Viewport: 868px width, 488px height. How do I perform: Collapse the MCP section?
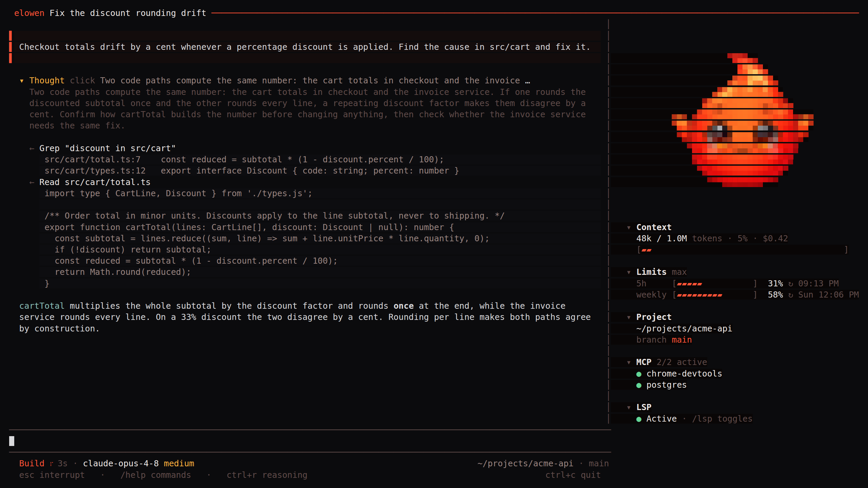pos(629,362)
